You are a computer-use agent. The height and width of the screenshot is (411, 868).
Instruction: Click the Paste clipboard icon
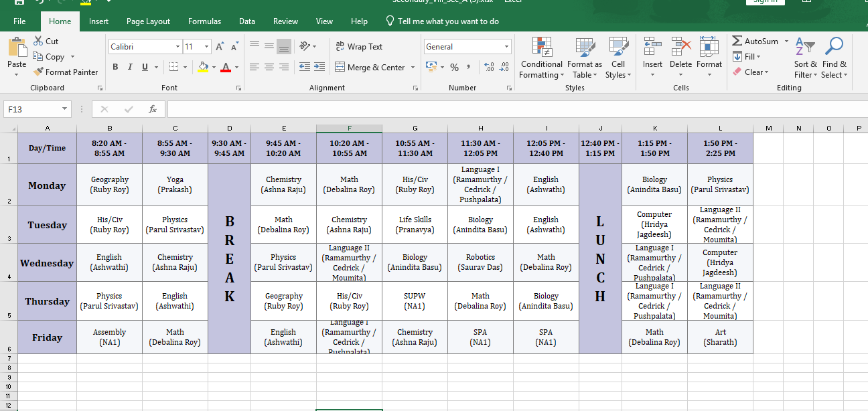[17, 48]
